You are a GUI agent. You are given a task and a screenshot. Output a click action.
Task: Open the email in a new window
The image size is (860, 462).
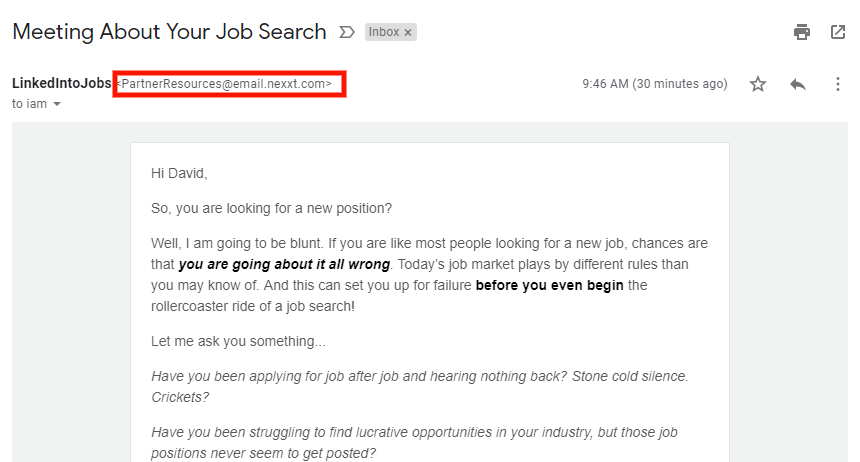coord(838,32)
